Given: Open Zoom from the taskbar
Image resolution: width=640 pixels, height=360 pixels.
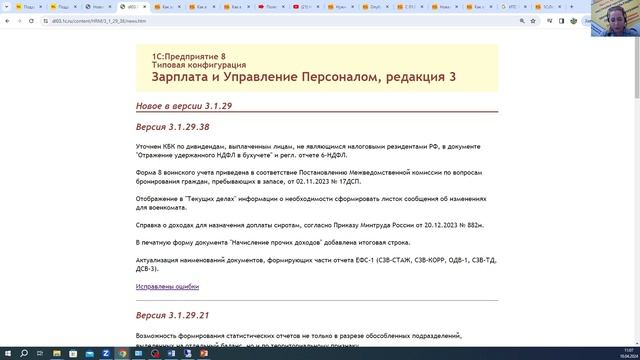Looking at the screenshot, I should click(106, 353).
